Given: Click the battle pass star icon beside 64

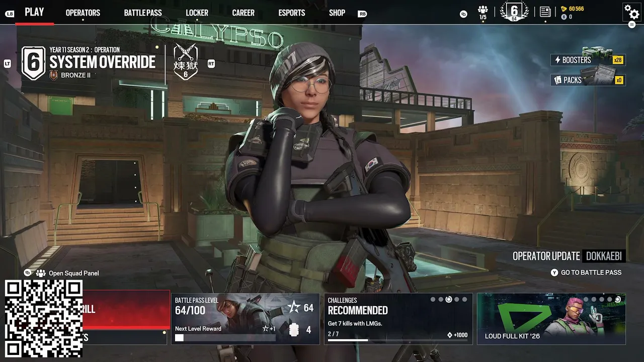Looking at the screenshot, I should (293, 307).
